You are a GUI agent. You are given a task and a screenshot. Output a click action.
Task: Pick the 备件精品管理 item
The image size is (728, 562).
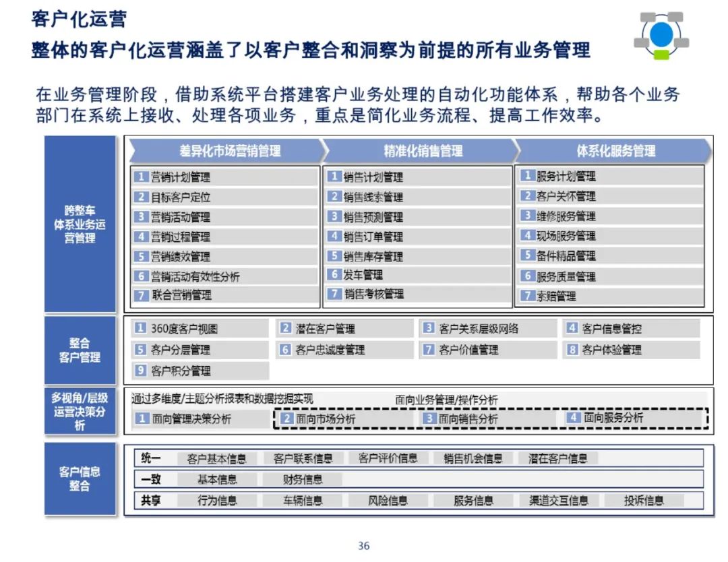tap(611, 255)
